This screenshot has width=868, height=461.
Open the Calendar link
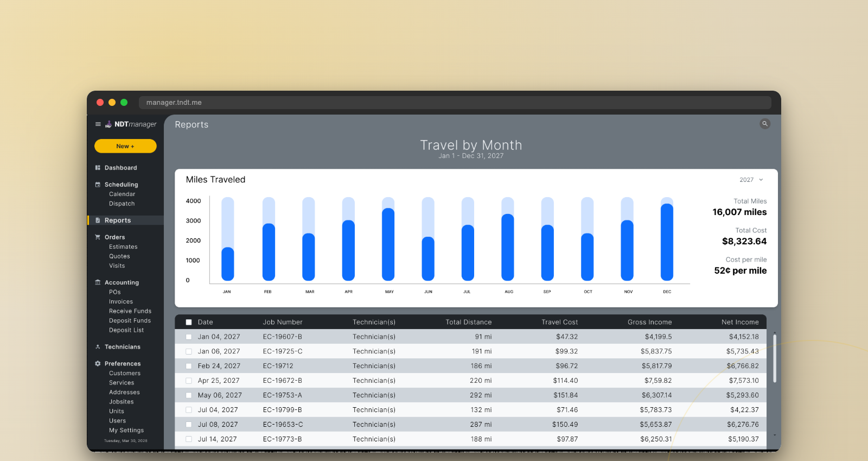pyautogui.click(x=122, y=194)
